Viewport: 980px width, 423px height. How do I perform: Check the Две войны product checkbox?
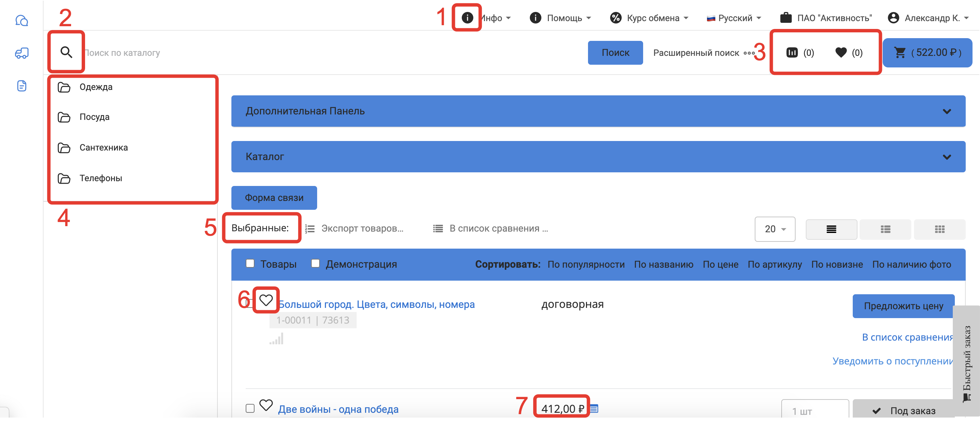click(250, 409)
